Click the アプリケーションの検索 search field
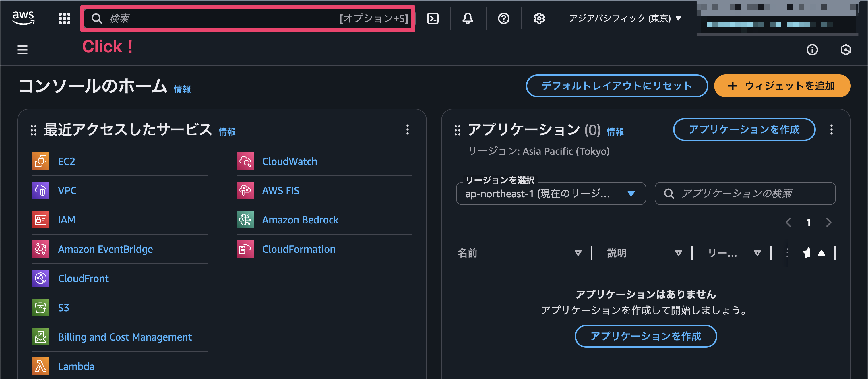Screen dimensions: 868x379 745,194
